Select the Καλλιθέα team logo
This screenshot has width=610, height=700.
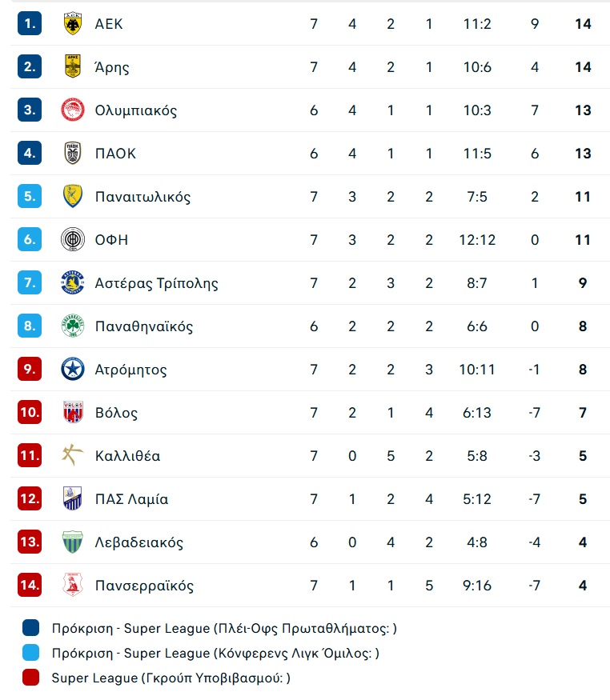click(x=72, y=455)
